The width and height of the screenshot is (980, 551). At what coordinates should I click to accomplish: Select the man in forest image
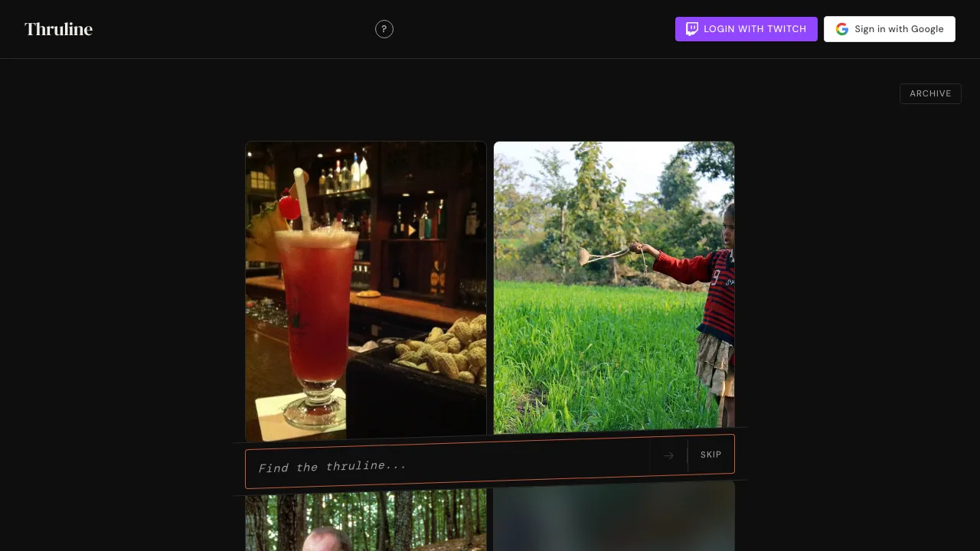[366, 521]
